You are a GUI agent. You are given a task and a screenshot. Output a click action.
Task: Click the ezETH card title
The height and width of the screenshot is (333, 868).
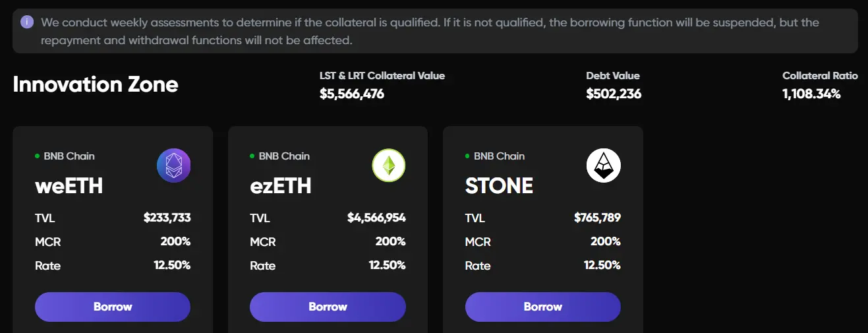point(281,186)
